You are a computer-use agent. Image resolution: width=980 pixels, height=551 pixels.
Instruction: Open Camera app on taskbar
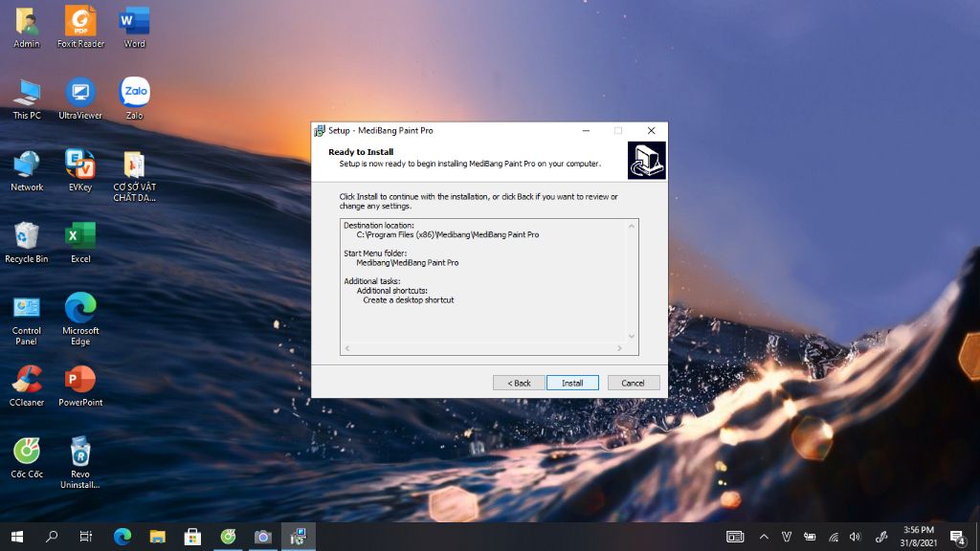(263, 537)
